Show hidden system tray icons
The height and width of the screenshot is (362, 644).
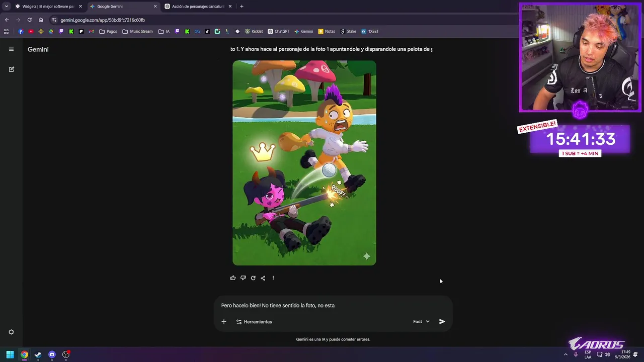566,354
